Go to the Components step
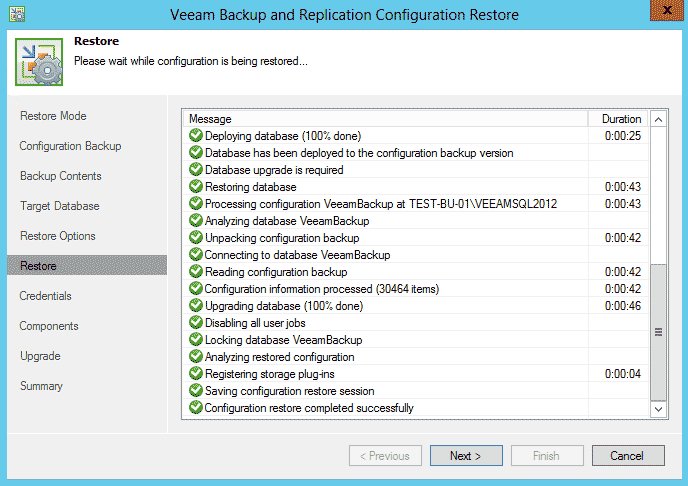This screenshot has width=688, height=486. click(x=49, y=326)
